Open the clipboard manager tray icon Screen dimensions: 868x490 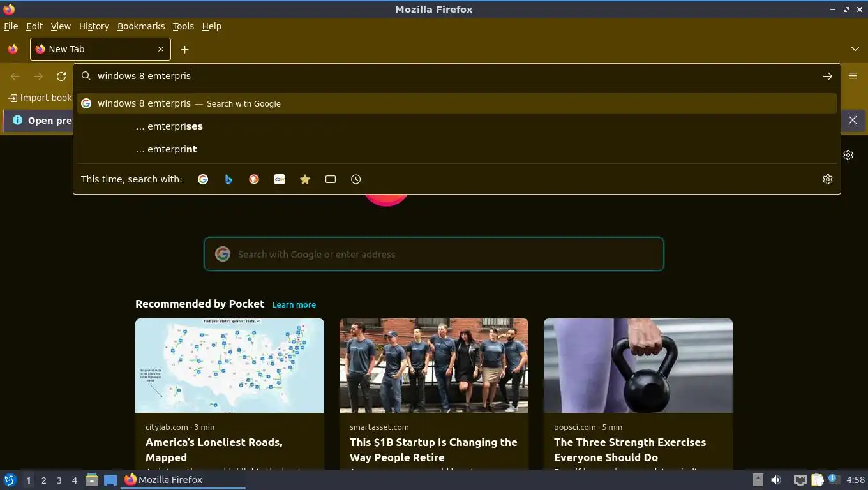[817, 480]
